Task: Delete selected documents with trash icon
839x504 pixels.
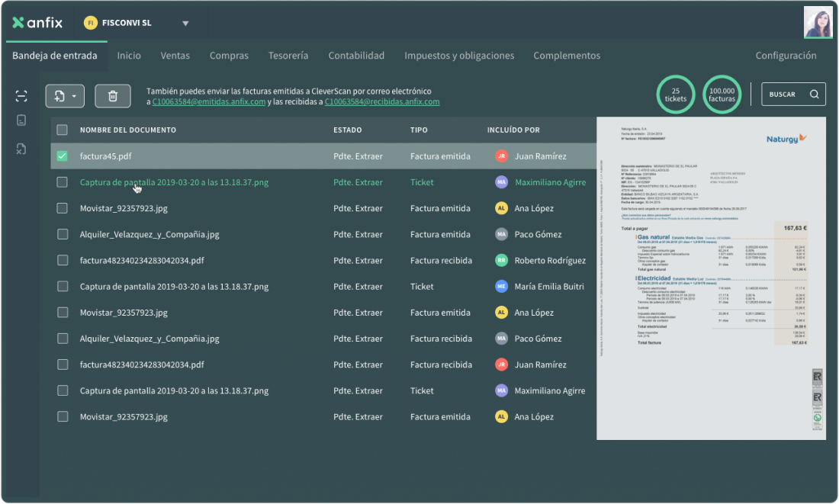Action: pos(113,96)
